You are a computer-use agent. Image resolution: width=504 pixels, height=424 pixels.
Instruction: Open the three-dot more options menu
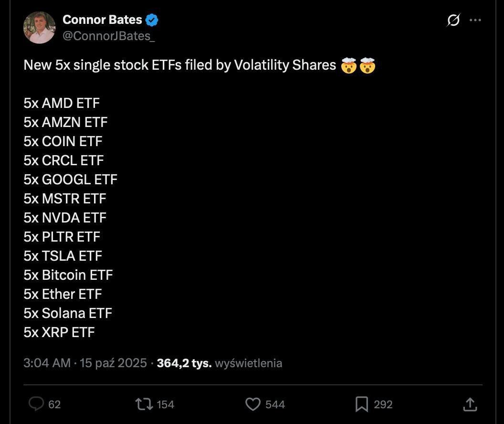tap(475, 20)
